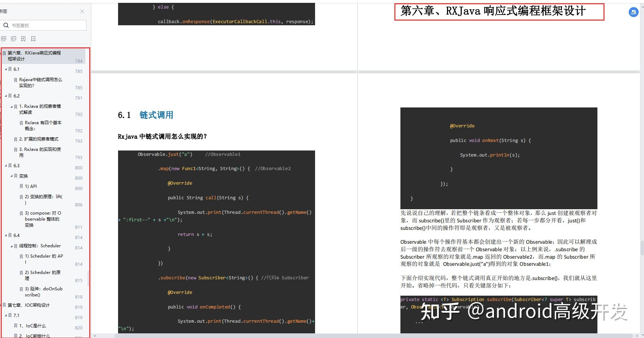Viewport: 644px width, 338px height.
Task: Toggle the 6.3 变换 section open state
Action: point(11,175)
